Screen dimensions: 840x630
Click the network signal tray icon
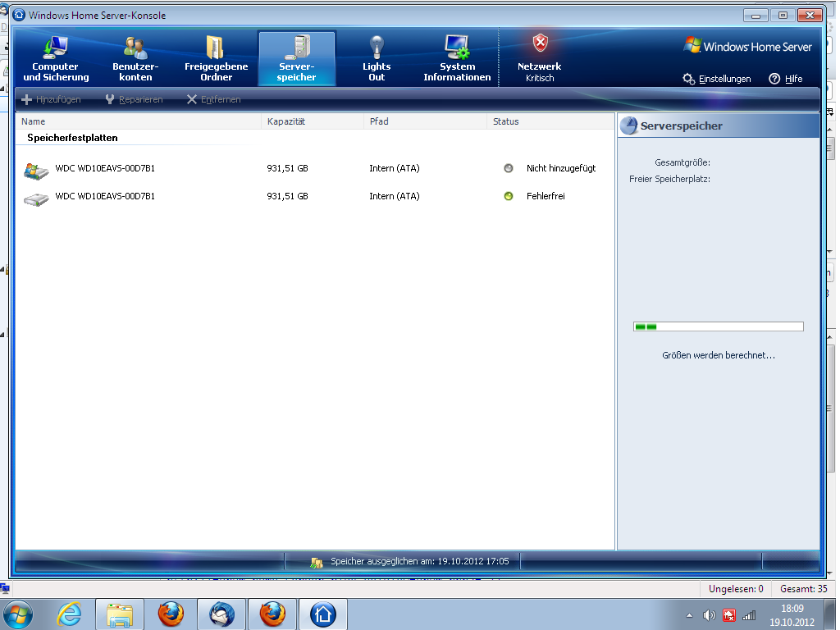pos(749,615)
